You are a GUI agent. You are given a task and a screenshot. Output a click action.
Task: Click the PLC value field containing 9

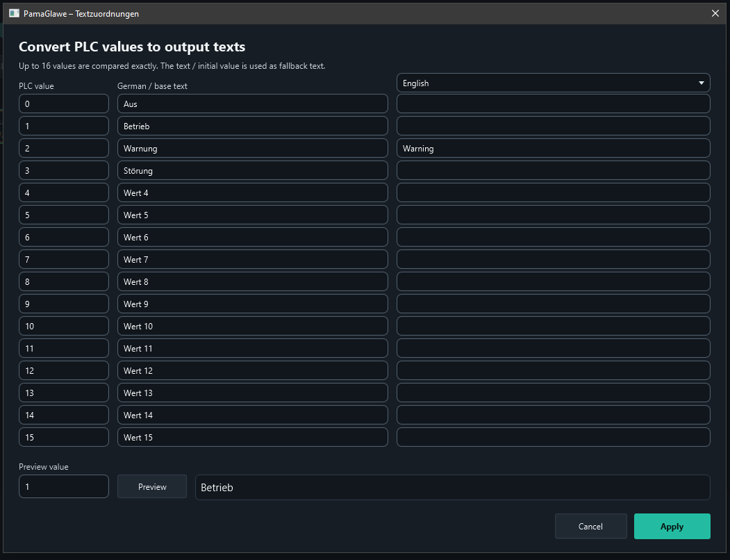click(64, 304)
